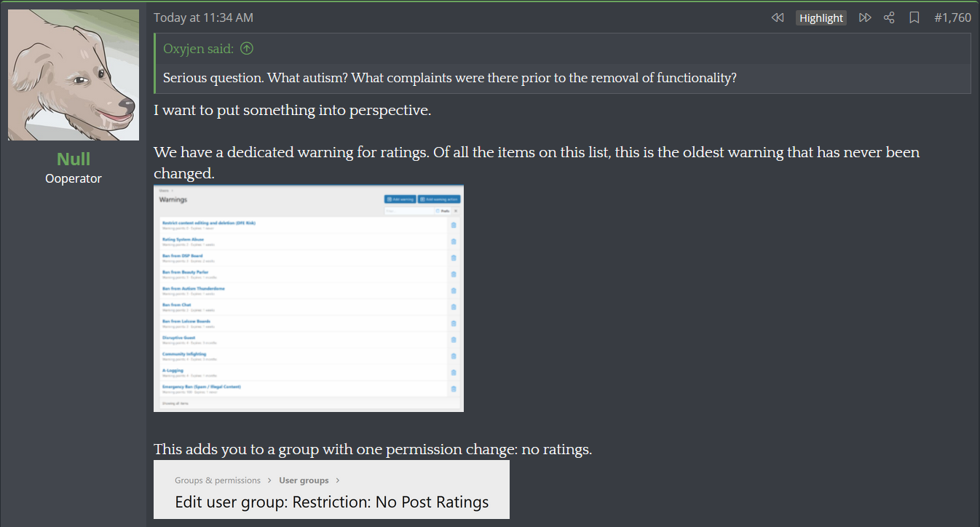
Task: Click up-arrow icon beside Oxyjen said
Action: pos(247,49)
